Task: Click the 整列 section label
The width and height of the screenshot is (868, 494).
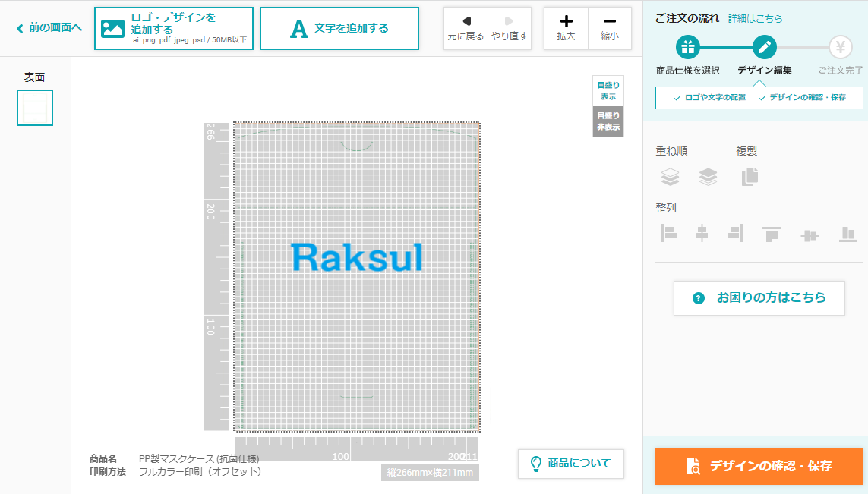Action: tap(666, 208)
